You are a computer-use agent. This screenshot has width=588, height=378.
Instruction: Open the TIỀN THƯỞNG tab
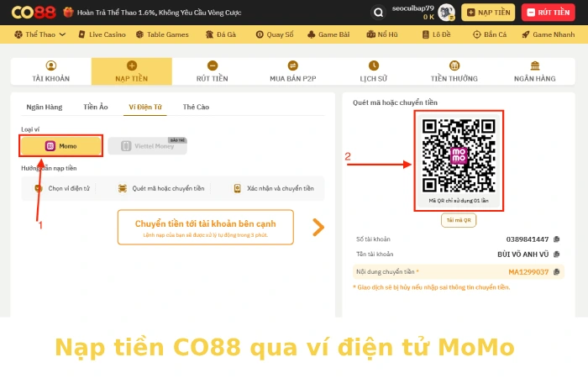[x=454, y=71]
